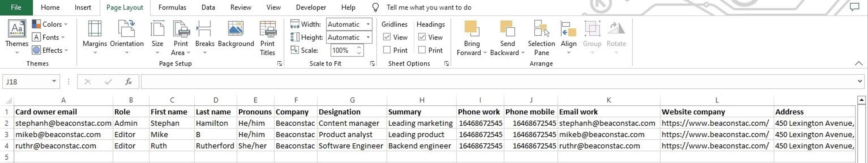Toggle Gridlines View checkbox

tap(387, 37)
